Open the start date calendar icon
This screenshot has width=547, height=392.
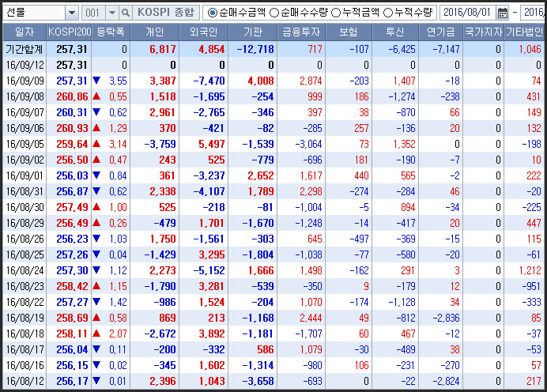[x=503, y=13]
